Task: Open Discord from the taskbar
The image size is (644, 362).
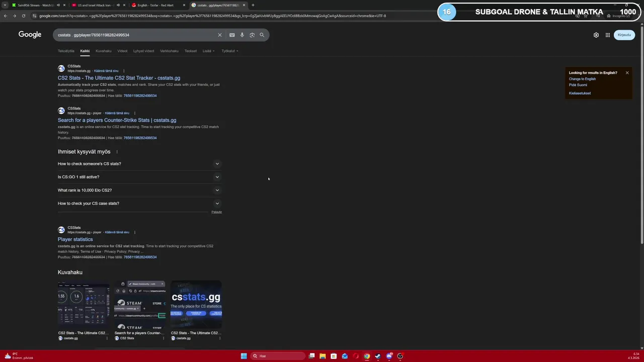Action: click(x=389, y=356)
